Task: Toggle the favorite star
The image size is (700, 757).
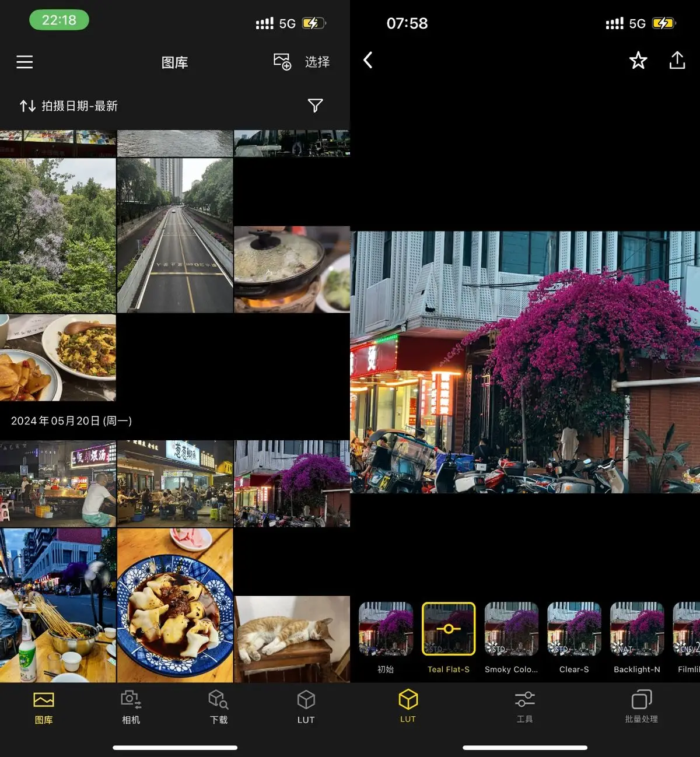Action: [638, 60]
